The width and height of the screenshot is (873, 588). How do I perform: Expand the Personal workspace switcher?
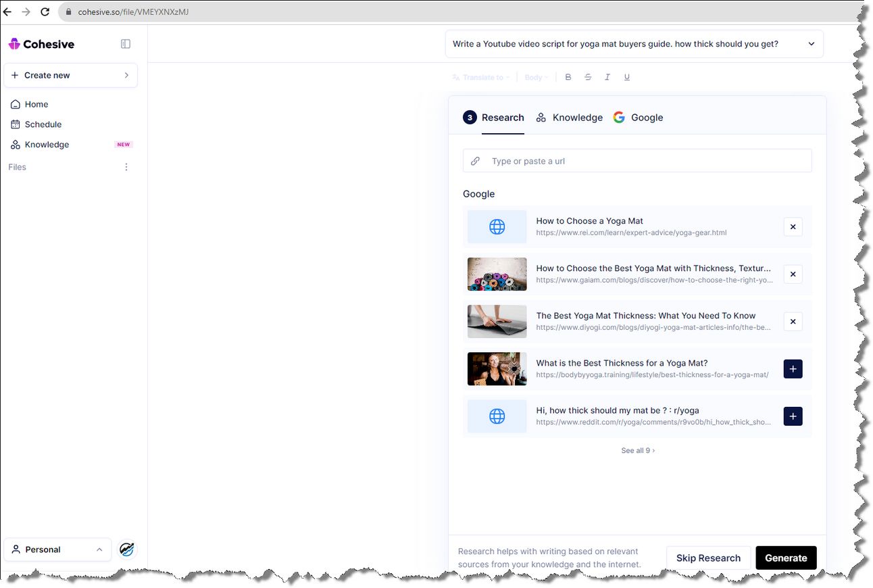pos(57,549)
